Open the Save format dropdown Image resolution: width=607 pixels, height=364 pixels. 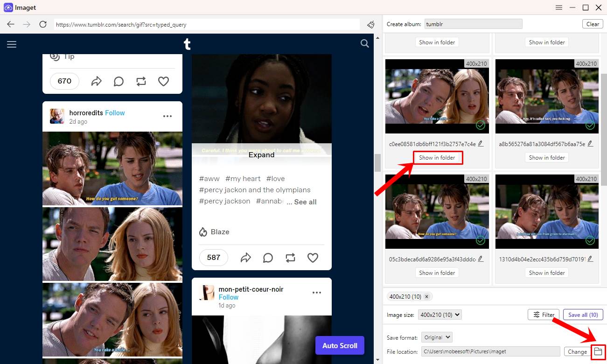pyautogui.click(x=437, y=337)
